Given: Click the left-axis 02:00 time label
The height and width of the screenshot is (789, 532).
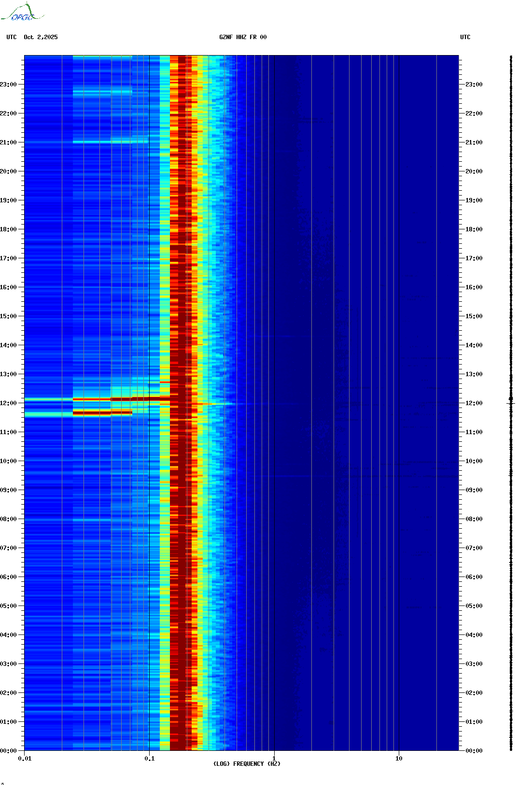Looking at the screenshot, I should click(x=8, y=693).
